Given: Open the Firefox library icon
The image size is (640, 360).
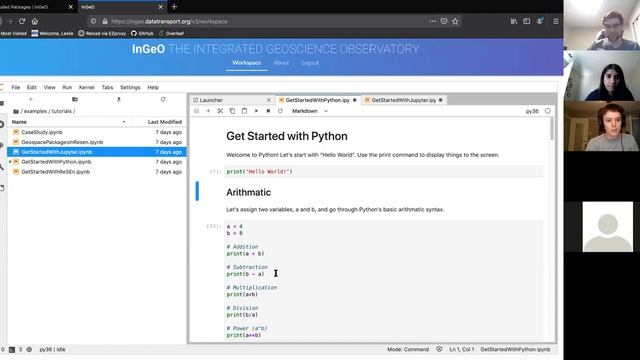Looking at the screenshot, I should click(x=514, y=21).
